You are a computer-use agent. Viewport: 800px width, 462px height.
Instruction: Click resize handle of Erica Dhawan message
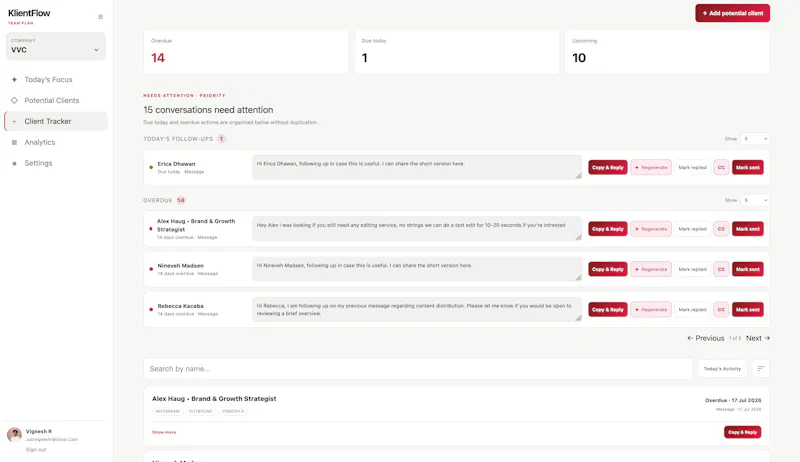coord(578,176)
